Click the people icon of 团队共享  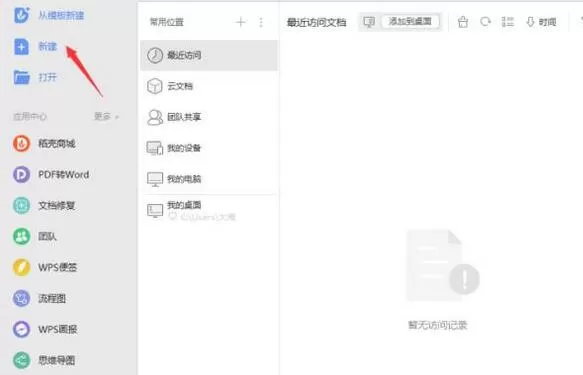pos(155,117)
